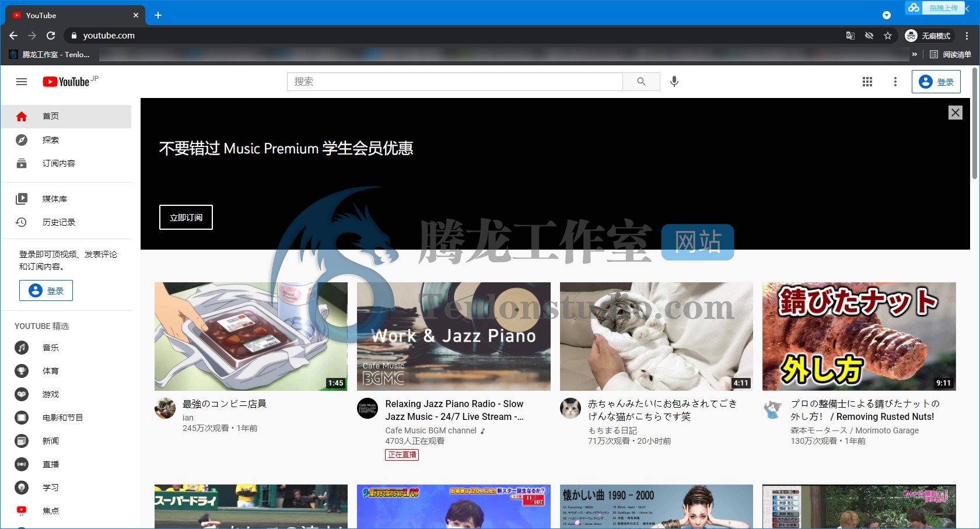Screen dimensions: 980x529
Task: Click page vertical scrollbar
Action: click(975, 124)
